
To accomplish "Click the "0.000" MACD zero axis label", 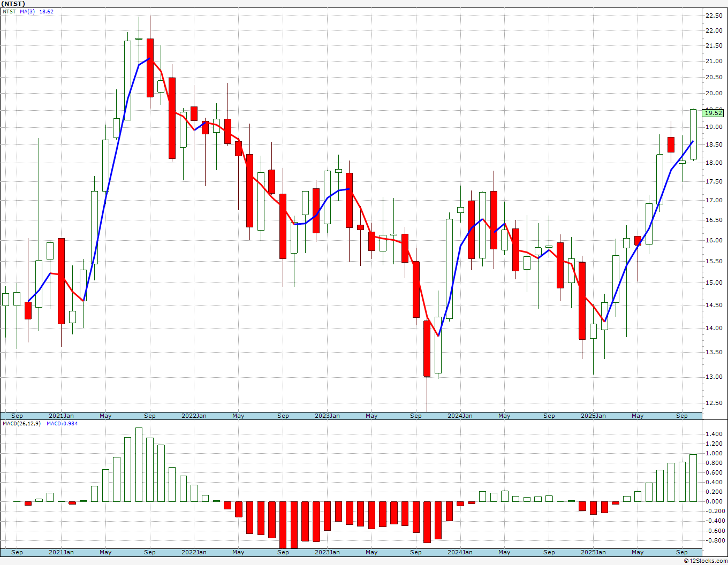I will tap(714, 501).
